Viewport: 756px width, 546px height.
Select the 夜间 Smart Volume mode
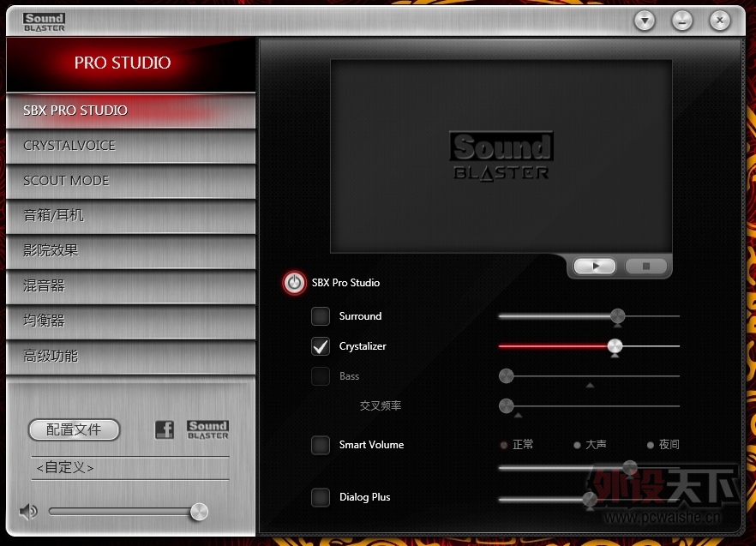(651, 445)
